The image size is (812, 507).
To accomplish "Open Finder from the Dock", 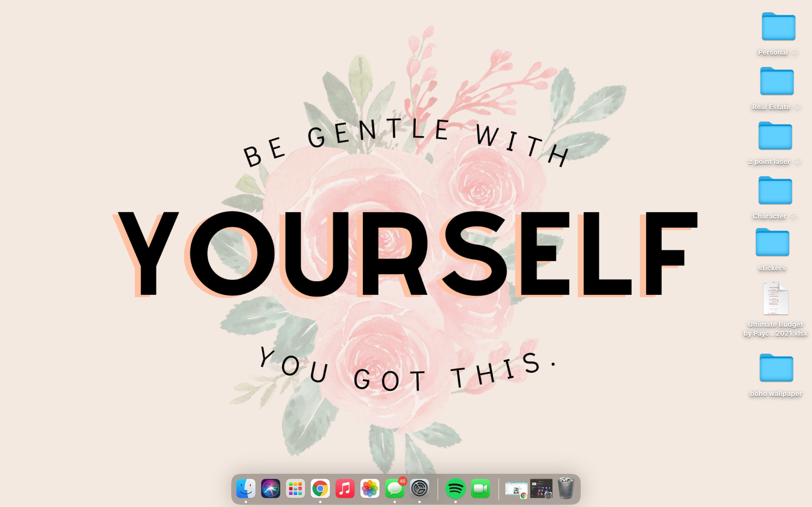I will pos(246,489).
